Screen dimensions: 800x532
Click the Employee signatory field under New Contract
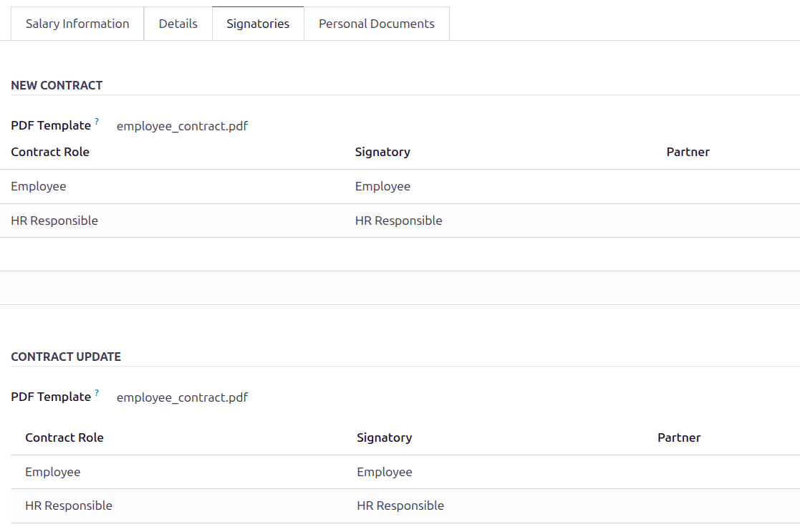point(382,186)
